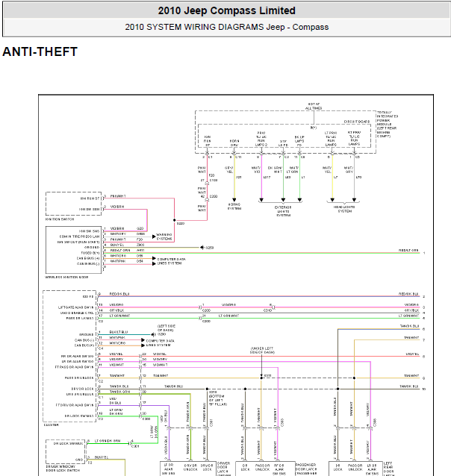Image resolution: width=451 pixels, height=476 pixels.
Task: Click the "COMPUTER DATA LINES SYSTEM" label beside wireless ignition node
Action: pos(171,261)
